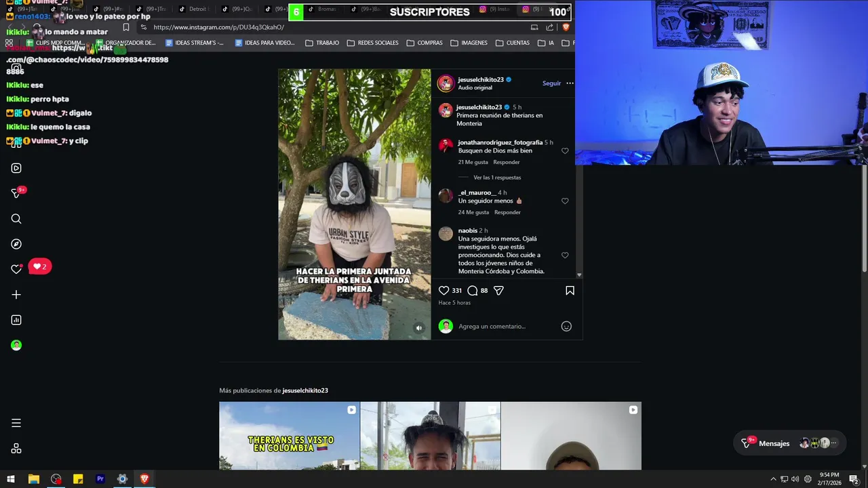Open the IMAGENES bookmarks folder

point(469,43)
